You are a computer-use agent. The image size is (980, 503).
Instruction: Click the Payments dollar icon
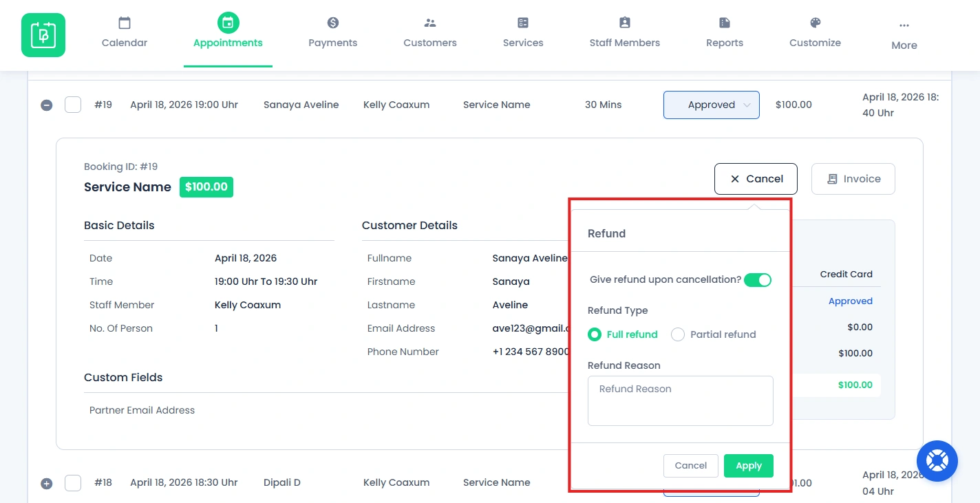[x=333, y=23]
